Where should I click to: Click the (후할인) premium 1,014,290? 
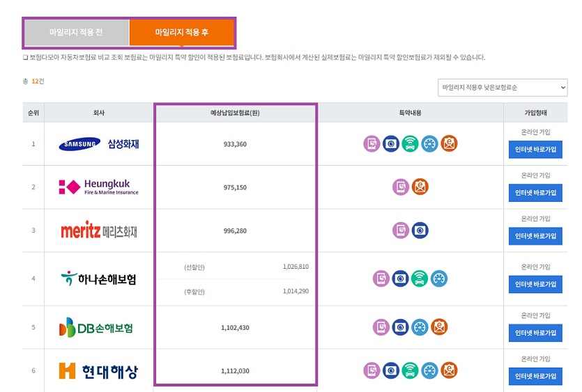pos(296,291)
